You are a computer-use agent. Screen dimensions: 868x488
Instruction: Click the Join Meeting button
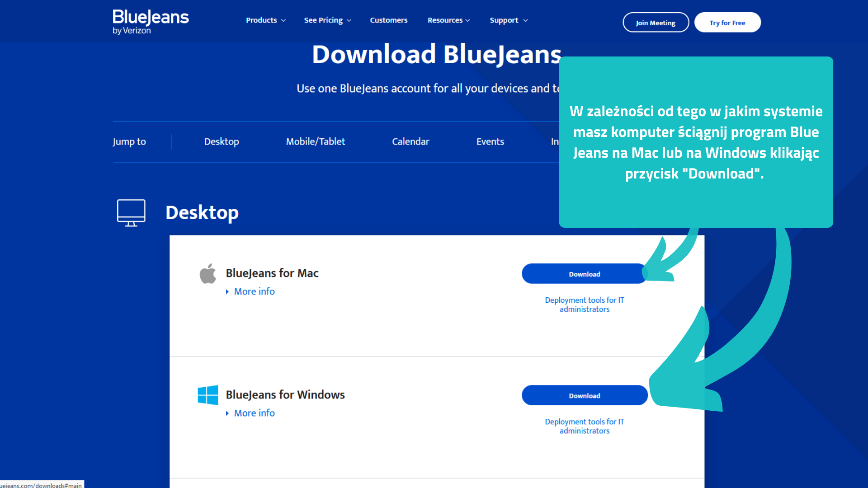(x=656, y=23)
